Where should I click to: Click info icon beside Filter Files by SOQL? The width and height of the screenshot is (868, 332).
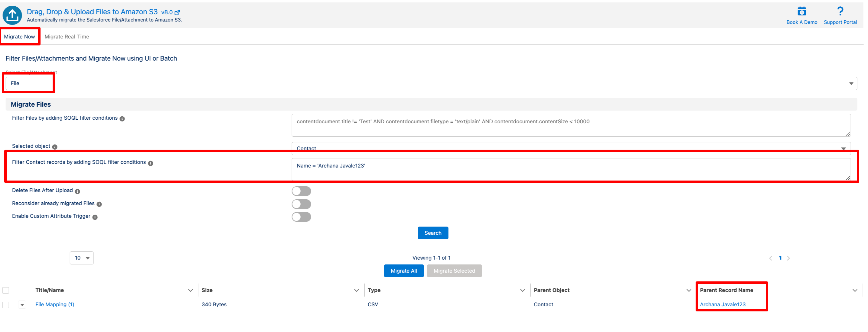122,119
